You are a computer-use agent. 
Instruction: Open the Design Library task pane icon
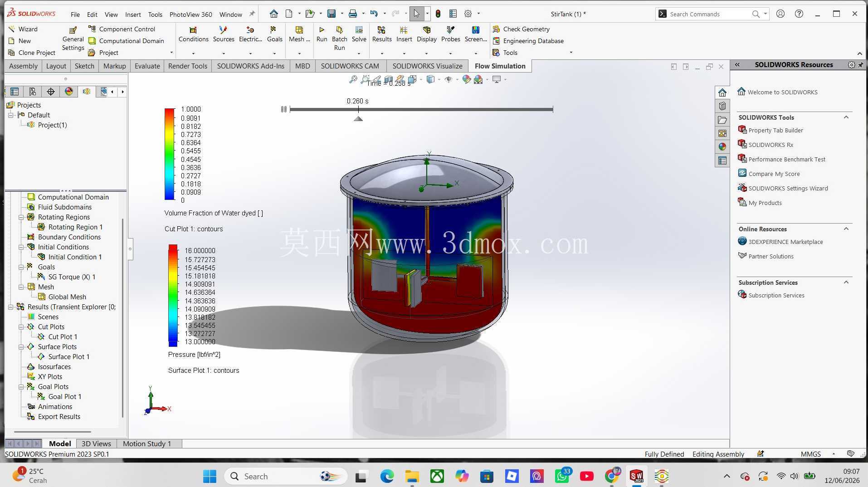pyautogui.click(x=722, y=106)
